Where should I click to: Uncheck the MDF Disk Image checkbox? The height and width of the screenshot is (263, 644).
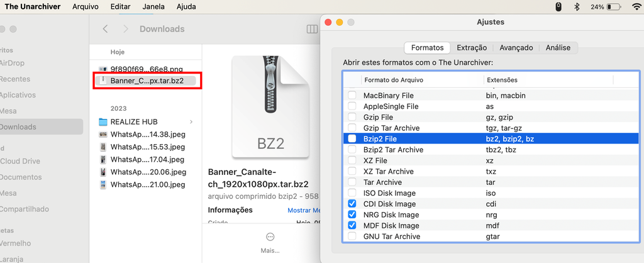coord(352,225)
